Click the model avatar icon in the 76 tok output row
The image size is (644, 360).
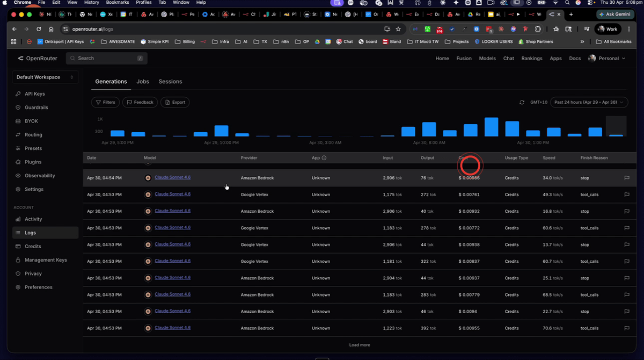pos(148,178)
